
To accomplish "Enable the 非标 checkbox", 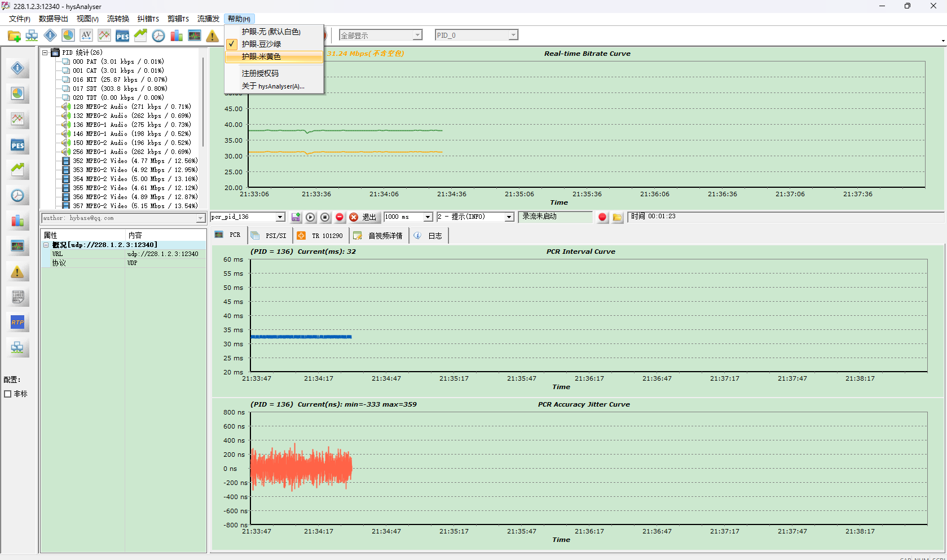I will coord(8,394).
